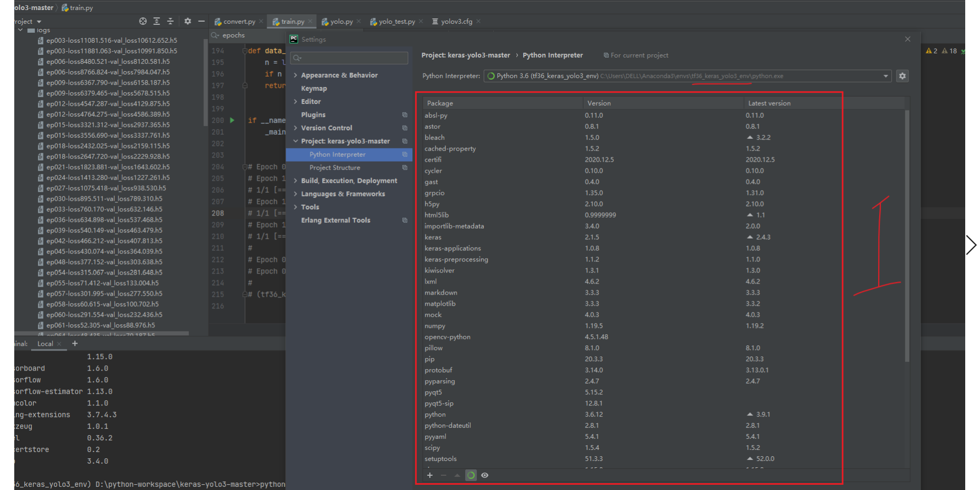980x490 pixels.
Task: Close the Settings dialog
Action: [x=908, y=39]
